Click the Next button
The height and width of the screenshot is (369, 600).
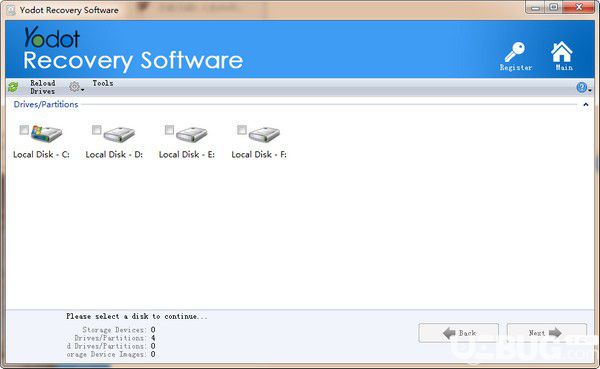tap(547, 333)
